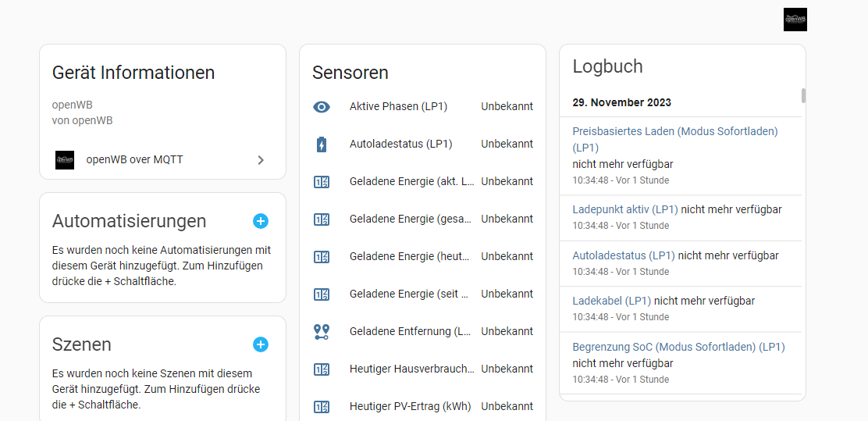Click the eye icon for Aktive Phasen
Image resolution: width=868 pixels, height=421 pixels.
pos(322,107)
